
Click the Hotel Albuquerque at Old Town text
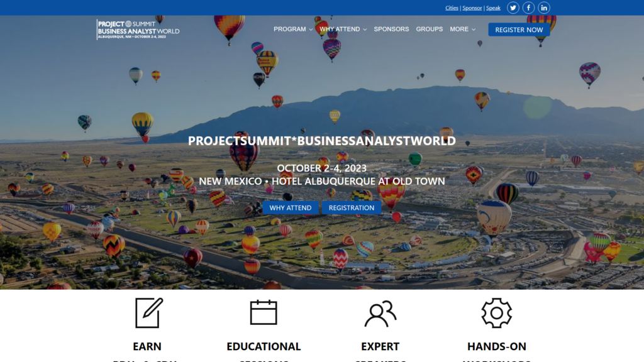[x=358, y=182]
